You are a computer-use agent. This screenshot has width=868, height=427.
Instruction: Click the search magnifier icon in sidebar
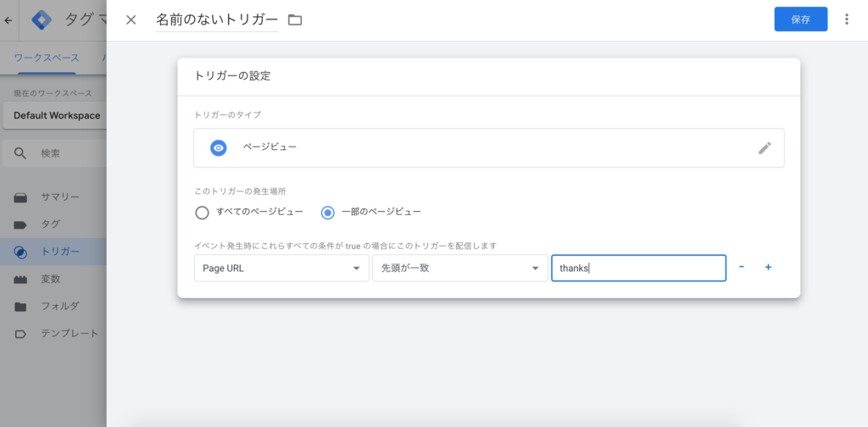21,153
